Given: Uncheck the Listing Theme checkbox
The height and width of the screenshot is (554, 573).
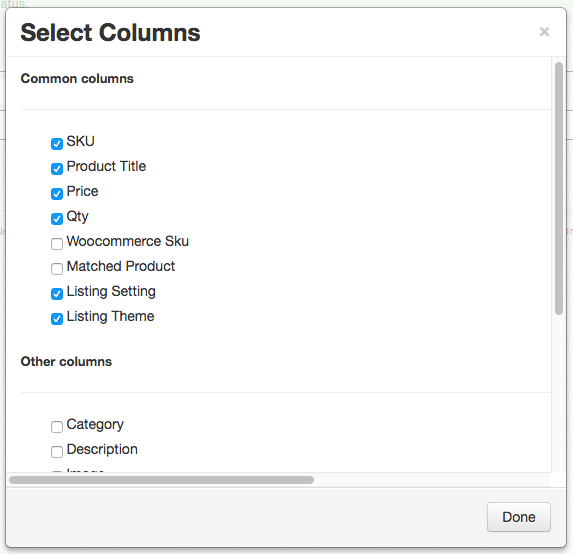Looking at the screenshot, I should [57, 319].
